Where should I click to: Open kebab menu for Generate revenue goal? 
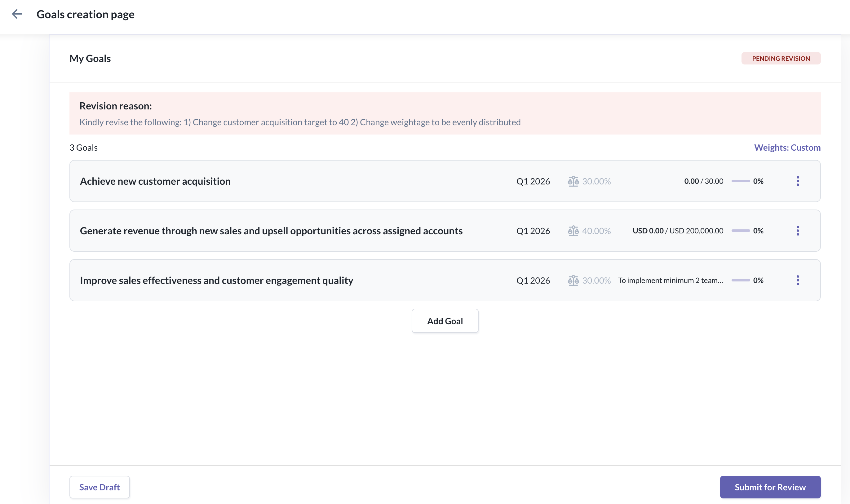797,231
